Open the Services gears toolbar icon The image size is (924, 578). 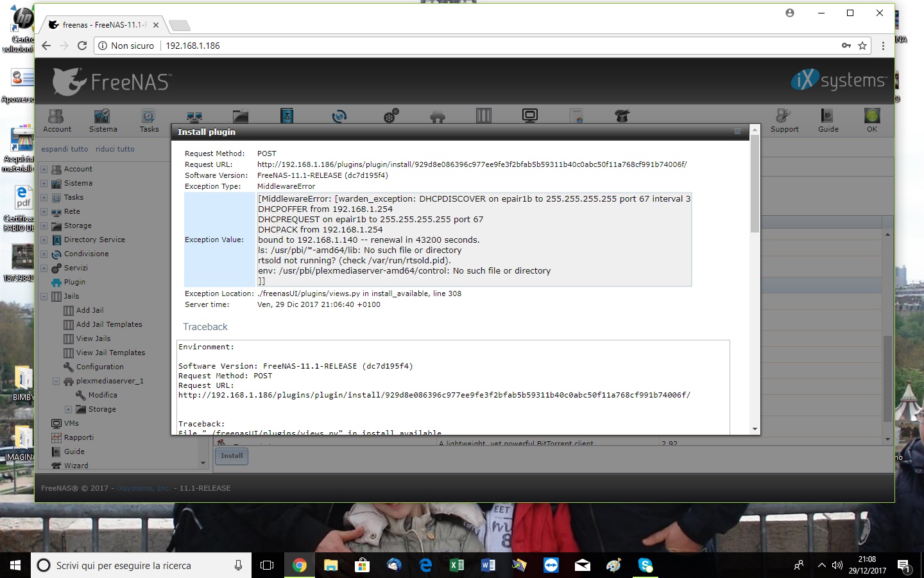391,116
